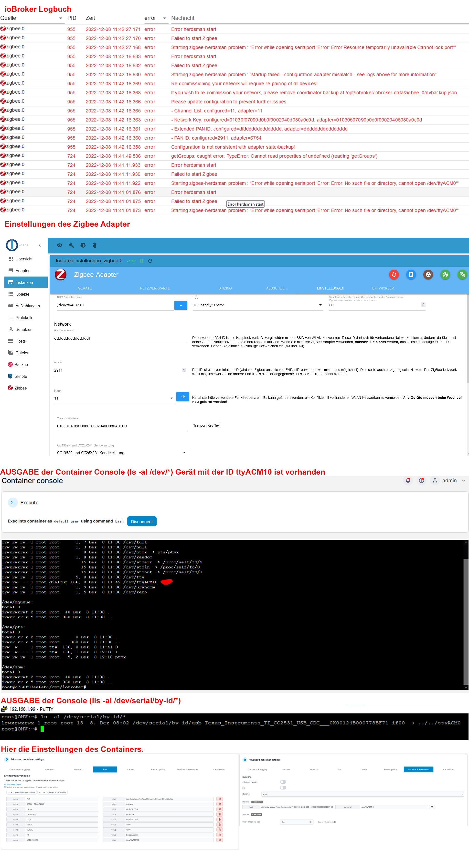Open the error severity filter dropdown in log
Viewport: 469px width, 868px height.
(165, 18)
